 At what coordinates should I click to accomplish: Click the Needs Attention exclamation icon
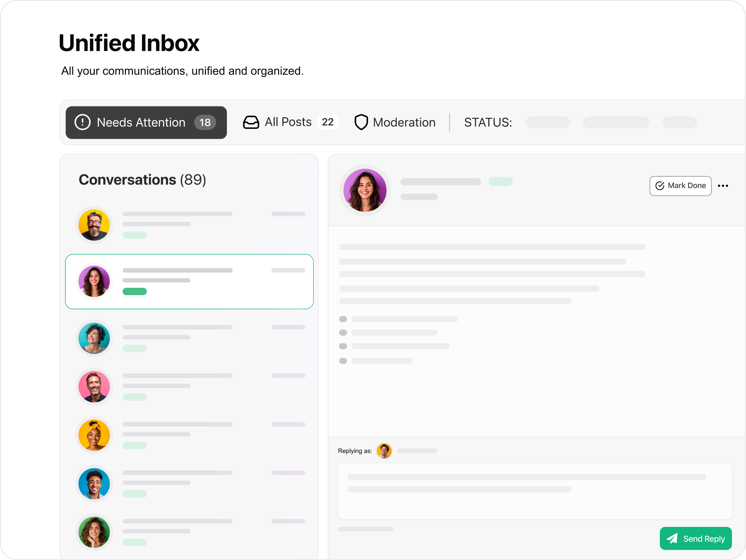(x=83, y=122)
